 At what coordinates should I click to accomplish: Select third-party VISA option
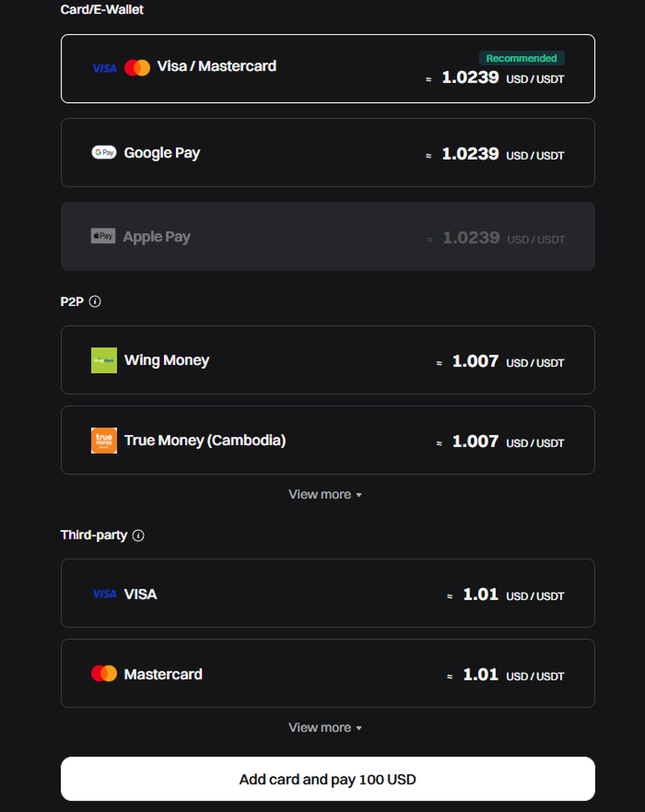point(328,593)
